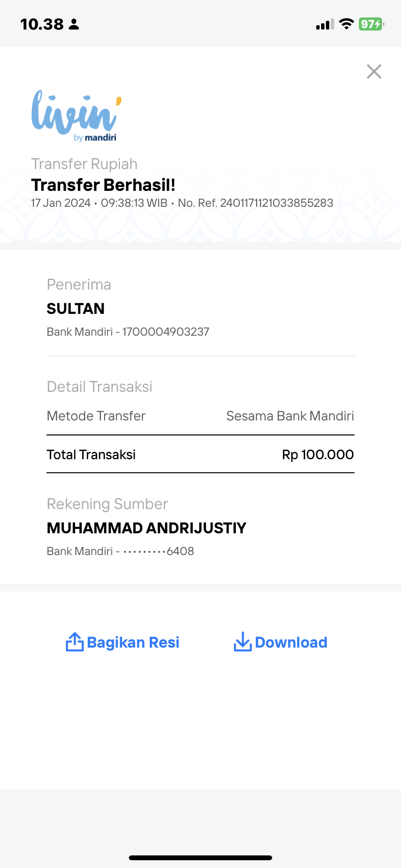Tap the masked source account ending 6408
The height and width of the screenshot is (868, 401).
click(x=158, y=551)
